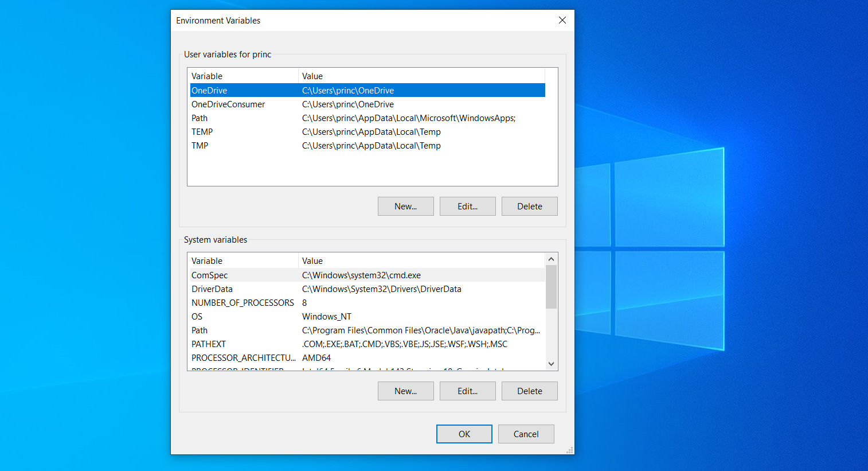Select the DriverData system variable
This screenshot has height=471, width=868.
367,289
